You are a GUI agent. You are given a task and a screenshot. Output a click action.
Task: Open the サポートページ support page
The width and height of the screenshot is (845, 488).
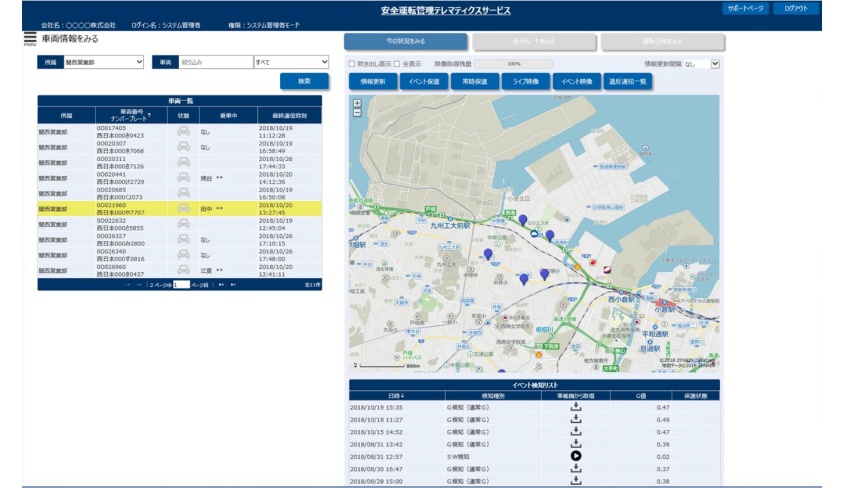pos(745,9)
